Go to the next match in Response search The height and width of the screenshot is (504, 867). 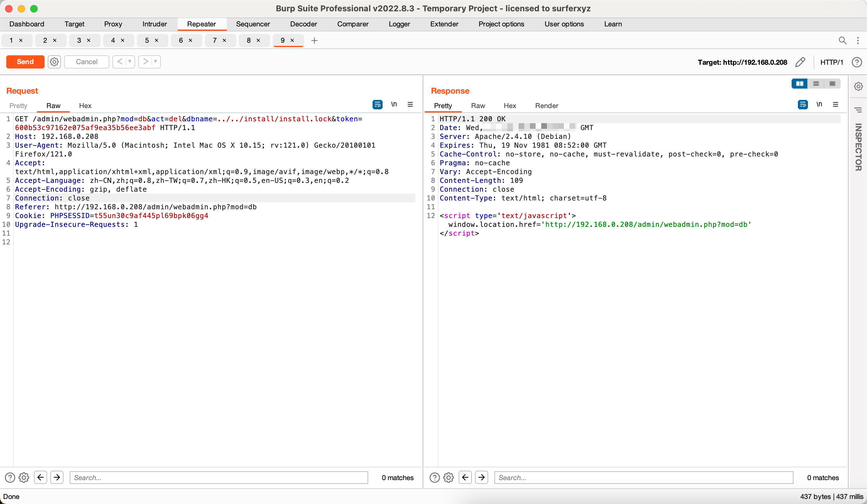(x=481, y=477)
